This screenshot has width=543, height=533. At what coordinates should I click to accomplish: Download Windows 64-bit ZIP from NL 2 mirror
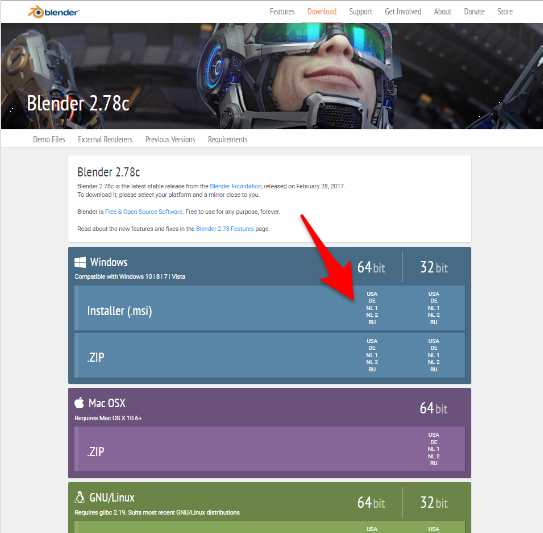point(372,362)
